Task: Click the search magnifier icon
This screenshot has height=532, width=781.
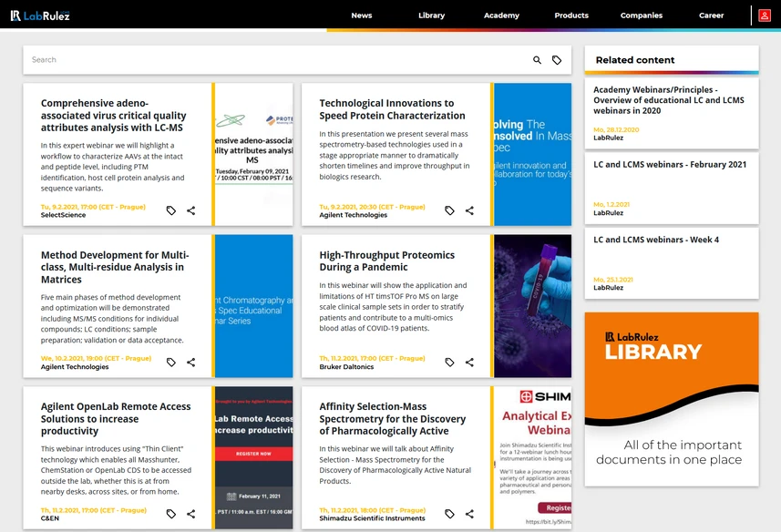Action: [x=537, y=60]
